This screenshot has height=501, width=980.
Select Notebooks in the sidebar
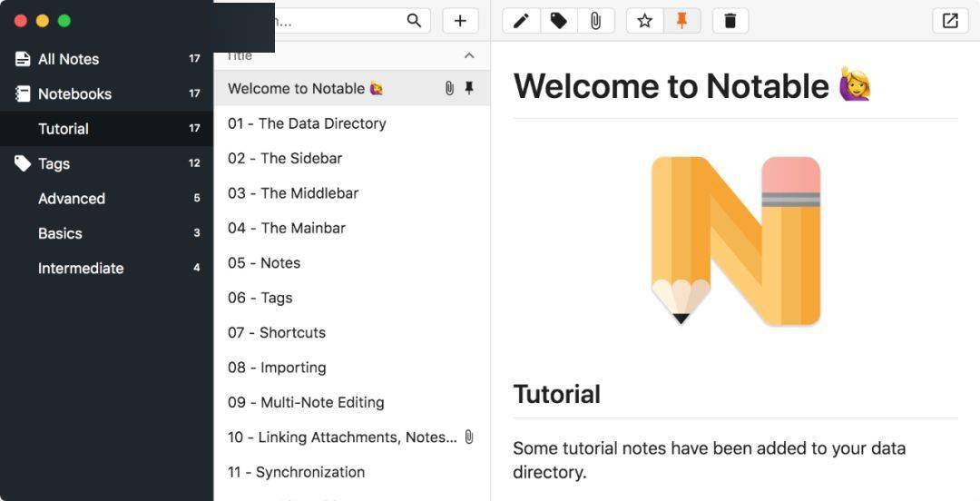107,93
